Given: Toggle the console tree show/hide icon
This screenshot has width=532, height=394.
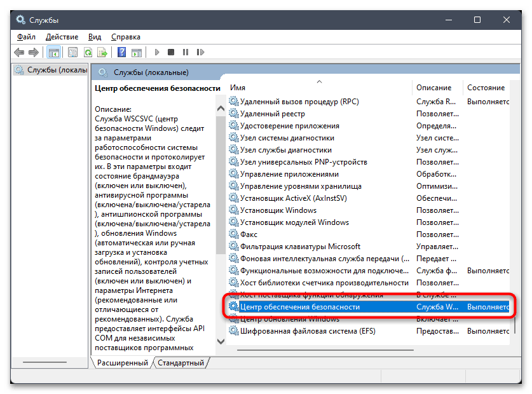Looking at the screenshot, I should coord(53,52).
